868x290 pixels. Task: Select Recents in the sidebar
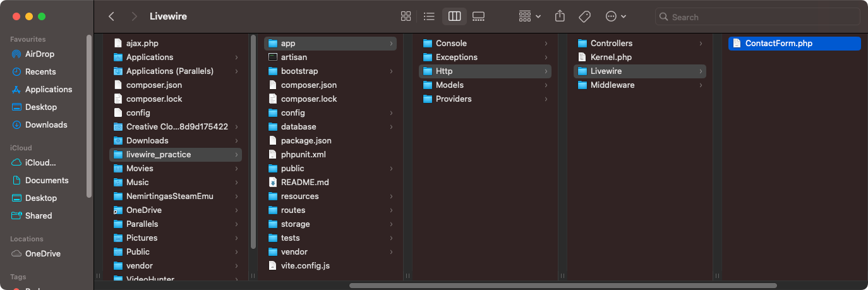(x=40, y=71)
